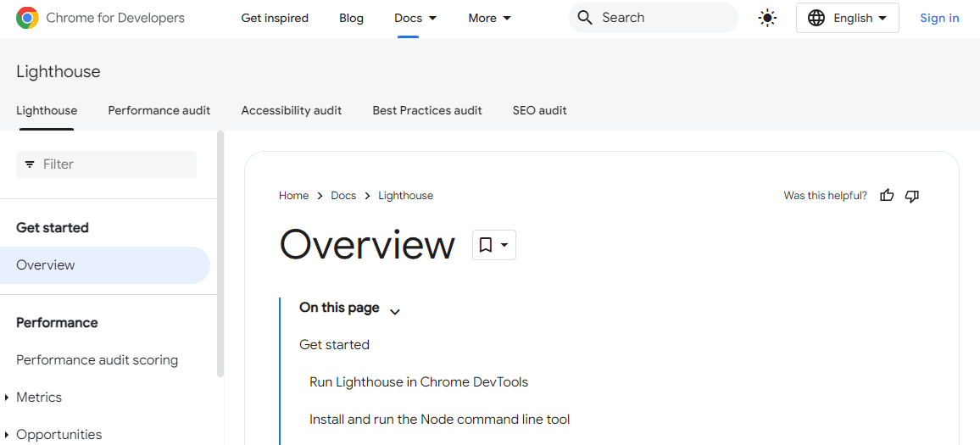This screenshot has height=445, width=980.
Task: Open the English language selector
Action: pyautogui.click(x=848, y=18)
